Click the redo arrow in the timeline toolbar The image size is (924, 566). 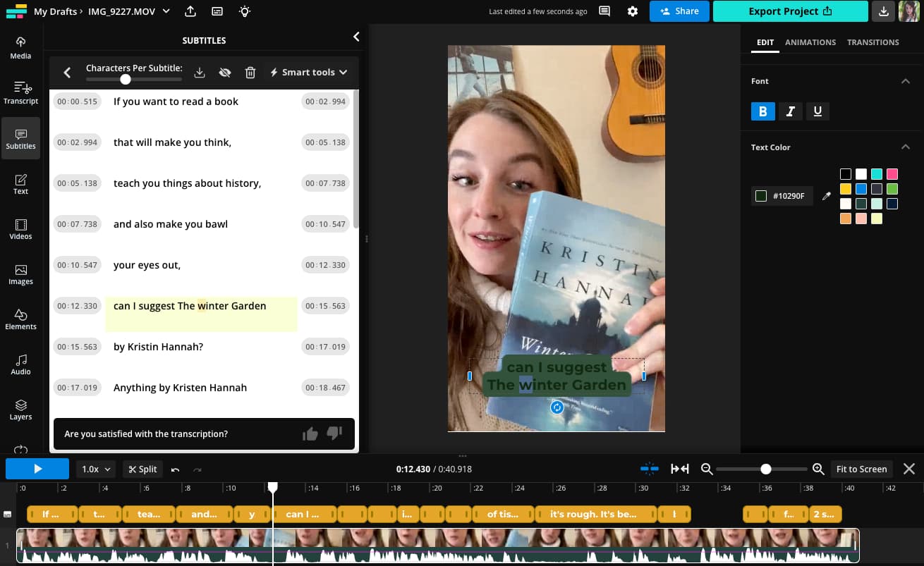point(197,469)
